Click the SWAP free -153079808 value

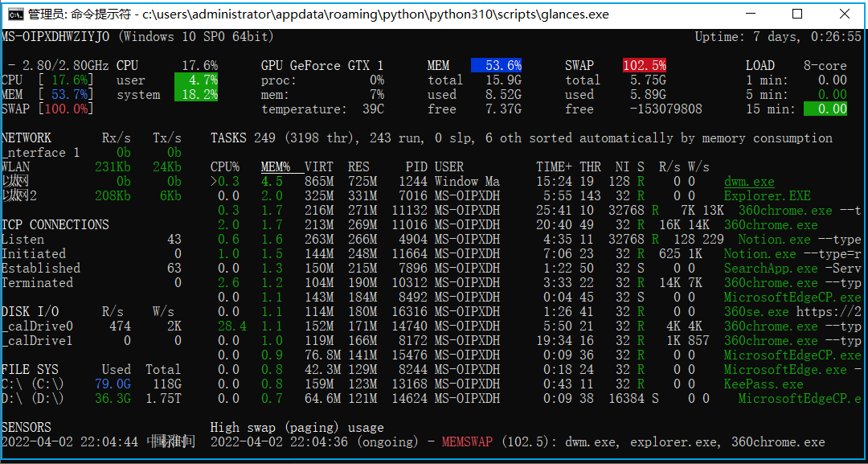(x=666, y=109)
